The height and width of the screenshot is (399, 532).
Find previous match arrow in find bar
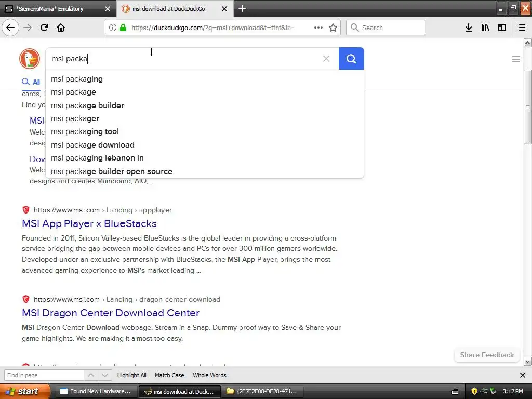click(x=91, y=375)
